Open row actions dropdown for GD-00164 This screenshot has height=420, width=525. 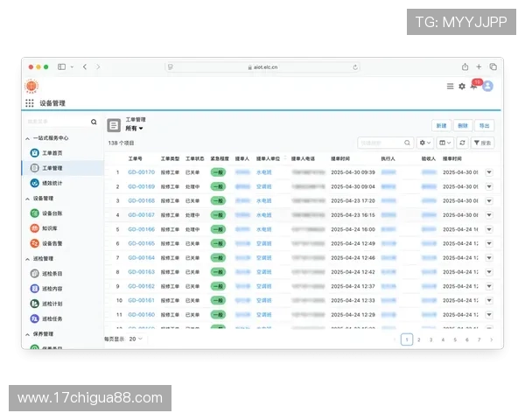489,257
